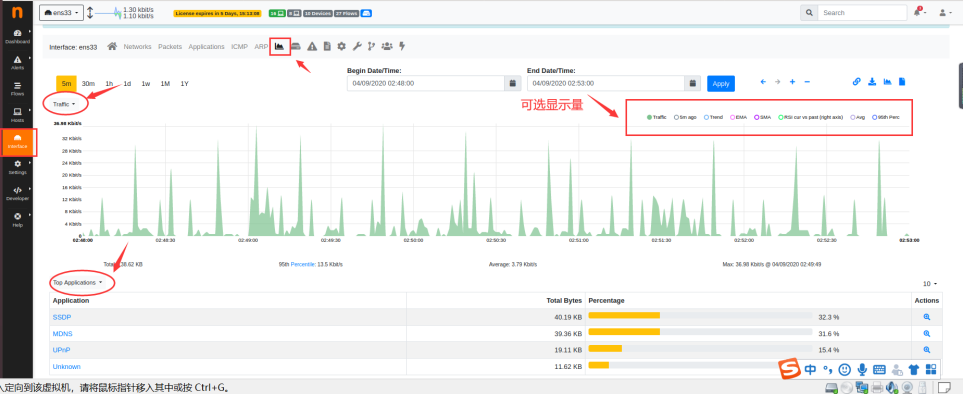Open the UPnP application link
Viewport: 964px width, 394px height.
click(61, 350)
